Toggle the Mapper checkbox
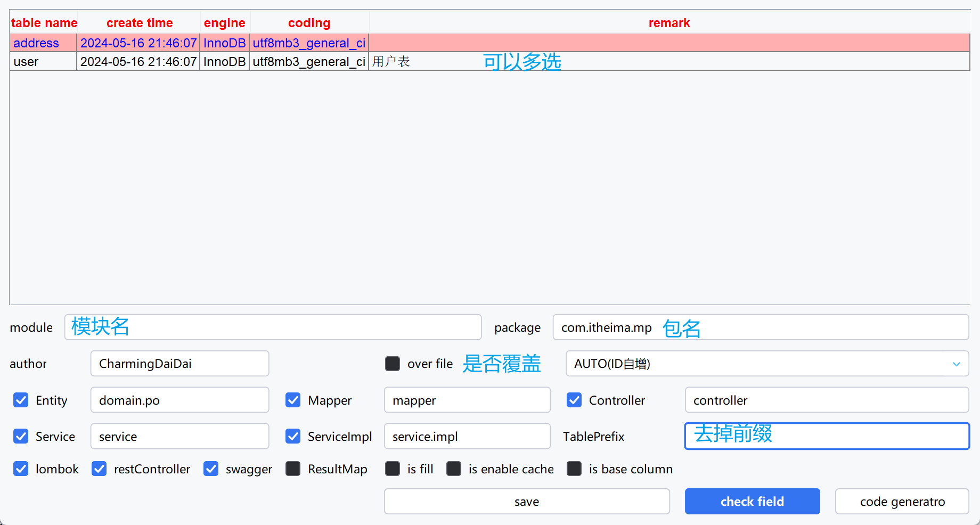This screenshot has width=980, height=525. 293,400
